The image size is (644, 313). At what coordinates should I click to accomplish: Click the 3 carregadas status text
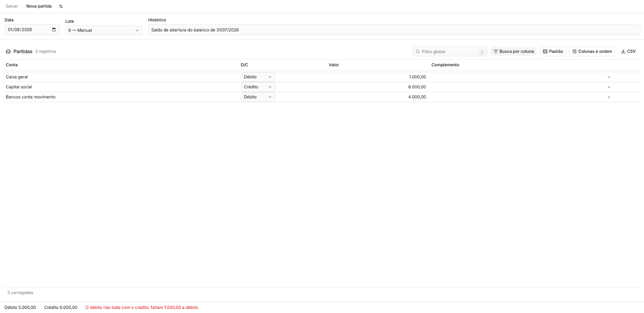[x=20, y=292]
